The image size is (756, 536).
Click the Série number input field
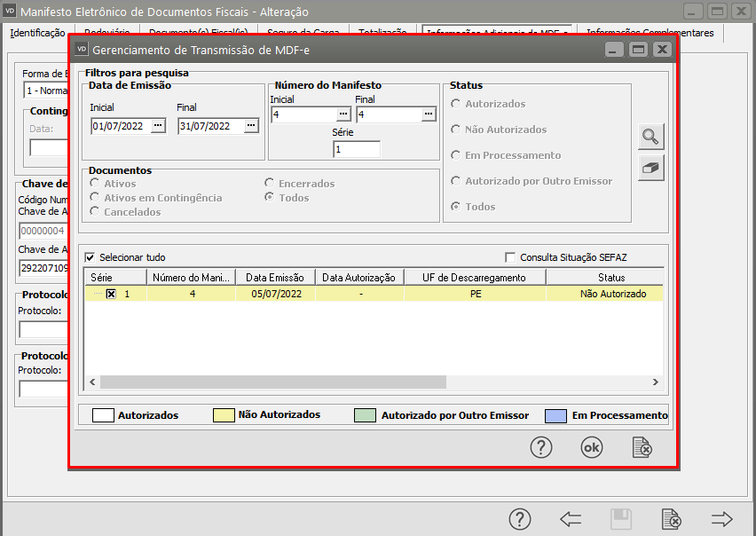coord(357,150)
